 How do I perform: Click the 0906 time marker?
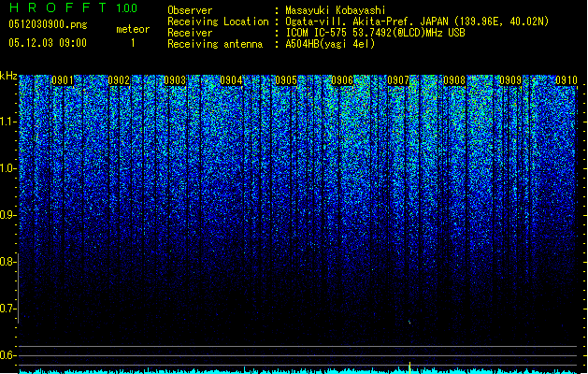pos(342,80)
